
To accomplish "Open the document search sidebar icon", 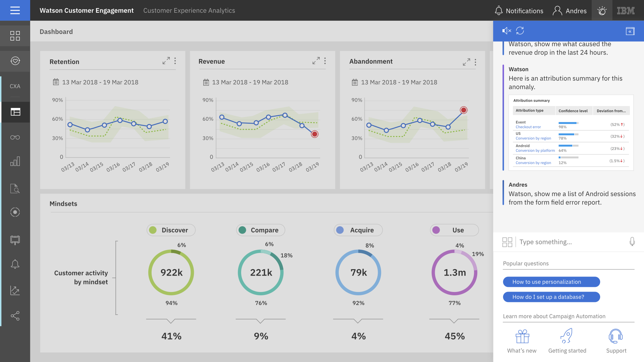I will point(15,189).
